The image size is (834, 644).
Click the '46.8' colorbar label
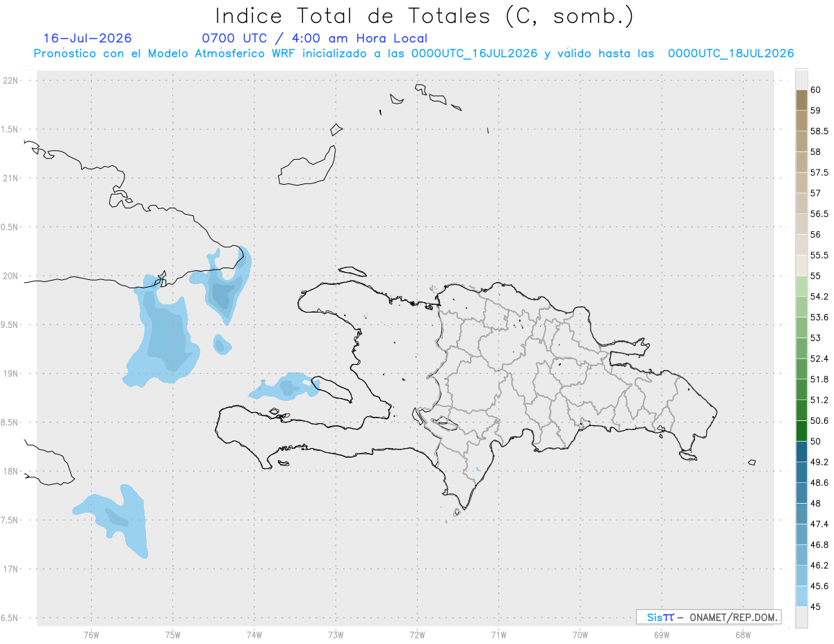[819, 545]
